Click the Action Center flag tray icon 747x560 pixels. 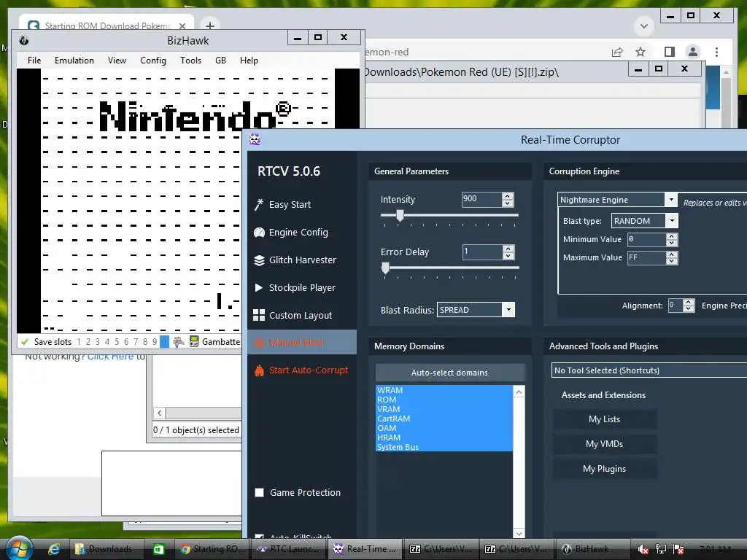[x=679, y=549]
